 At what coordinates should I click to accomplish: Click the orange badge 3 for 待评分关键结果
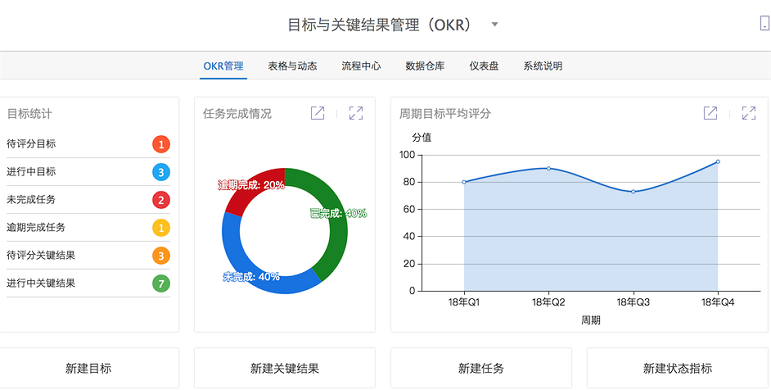pos(161,256)
